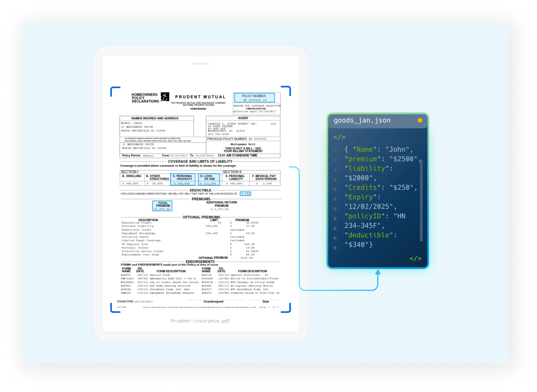
Task: Click the highlighted $250 deductible value
Action: (245, 194)
